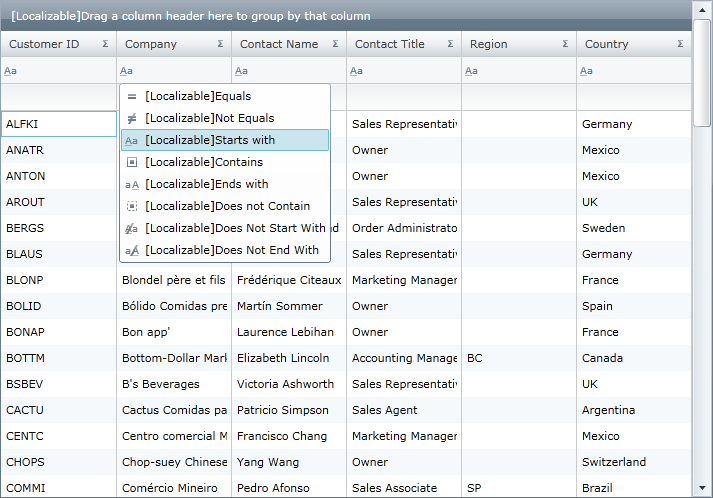Select the Equals filter option

coord(198,96)
